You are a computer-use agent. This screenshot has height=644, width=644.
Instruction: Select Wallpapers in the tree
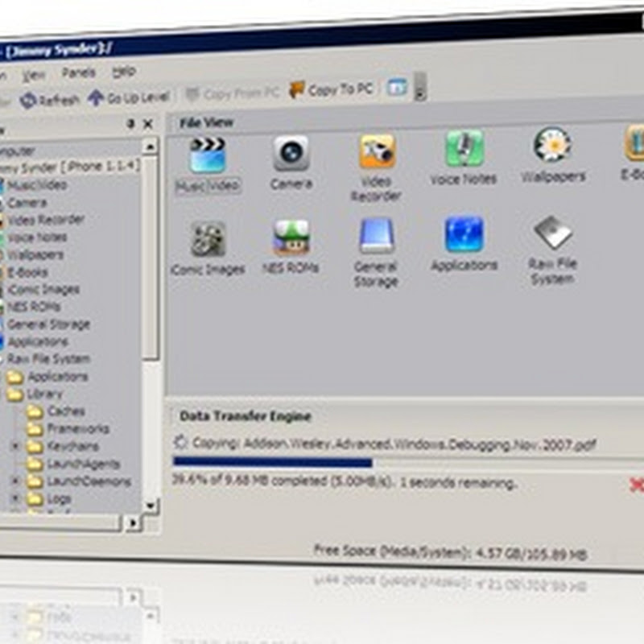click(35, 254)
